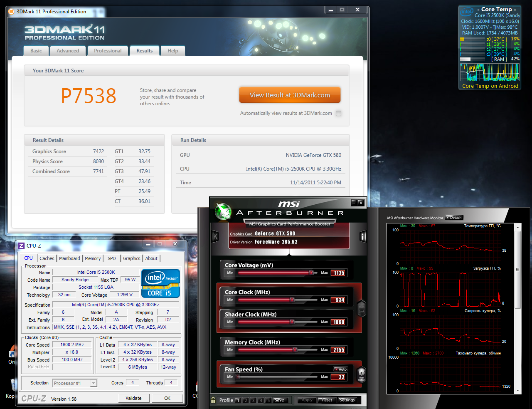The height and width of the screenshot is (409, 532).
Task: Click the User Define fan gear icon
Action: point(361,374)
